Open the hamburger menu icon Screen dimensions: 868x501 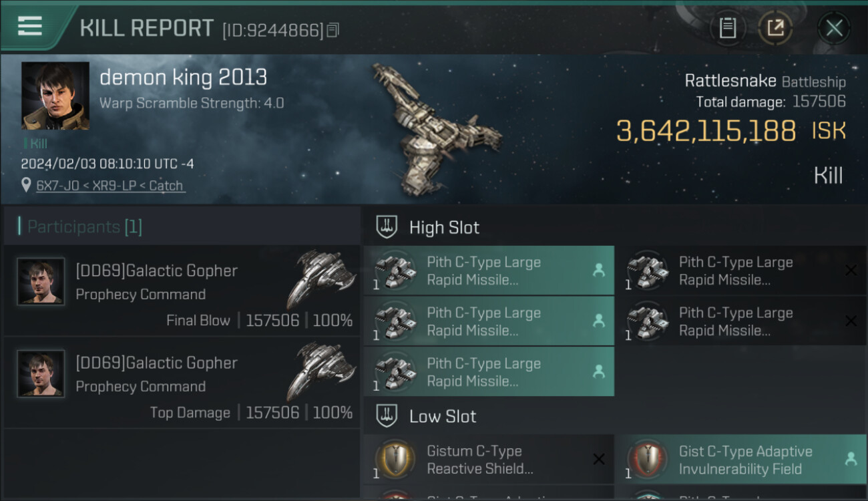point(30,26)
